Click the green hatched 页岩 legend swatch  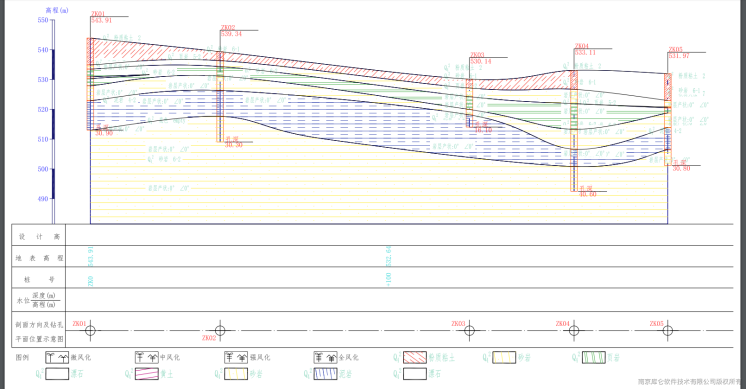tap(594, 357)
